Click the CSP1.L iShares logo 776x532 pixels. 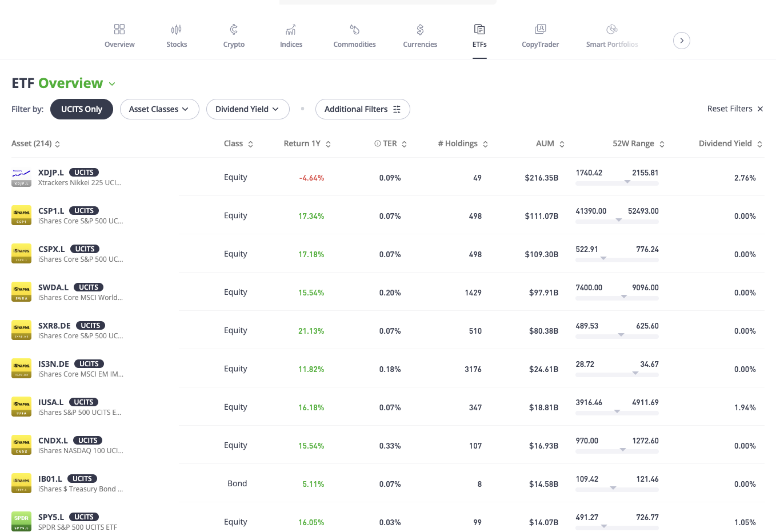click(x=21, y=215)
